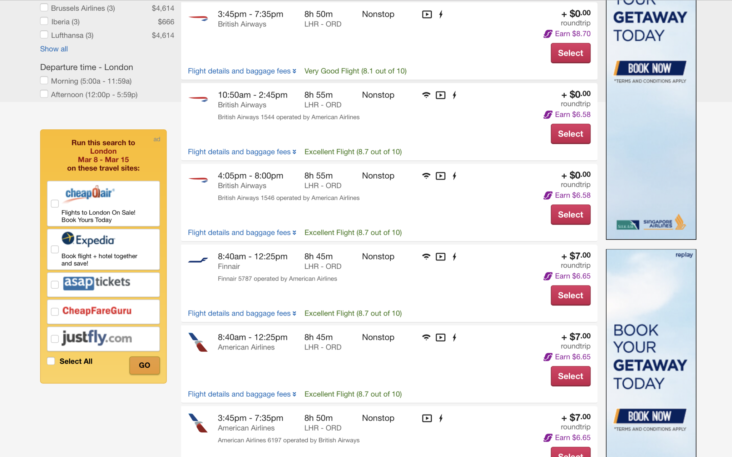
Task: Expand flight details for 4:05pm British Airways flight
Action: pos(242,232)
